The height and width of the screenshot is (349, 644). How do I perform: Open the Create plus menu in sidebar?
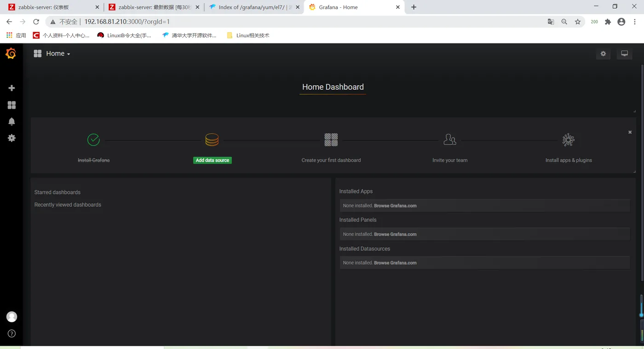point(11,88)
